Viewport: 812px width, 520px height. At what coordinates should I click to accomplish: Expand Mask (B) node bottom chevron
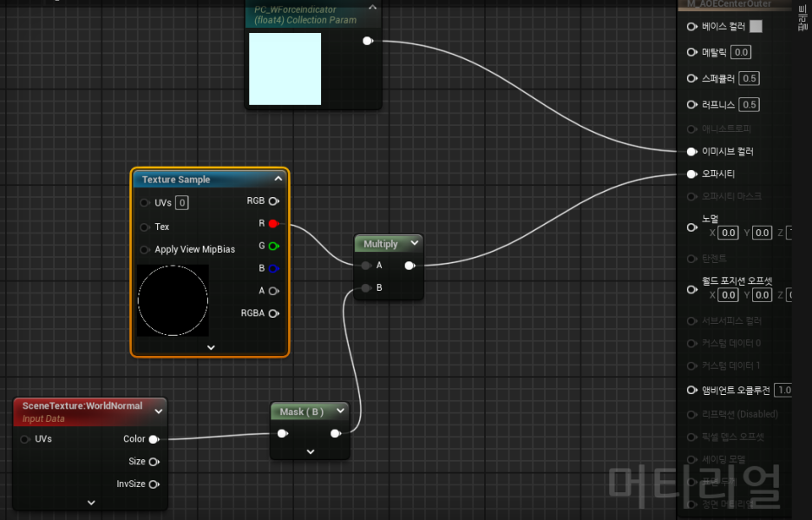[311, 451]
